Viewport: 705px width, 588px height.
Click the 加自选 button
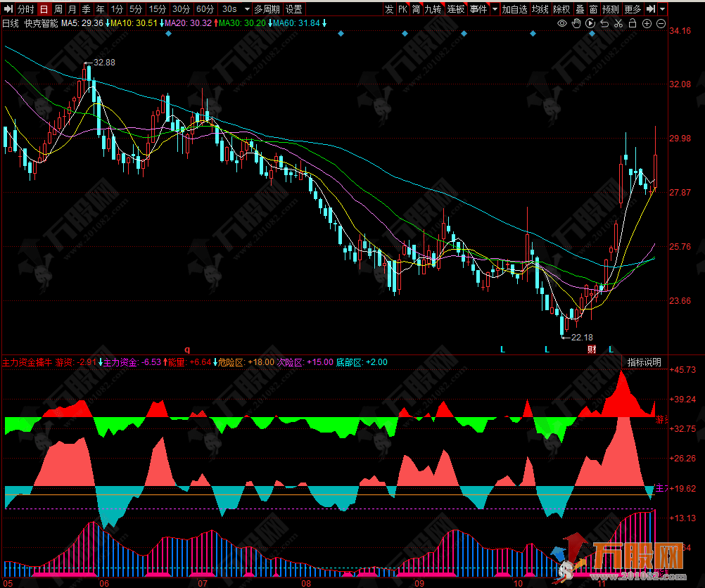pyautogui.click(x=514, y=9)
